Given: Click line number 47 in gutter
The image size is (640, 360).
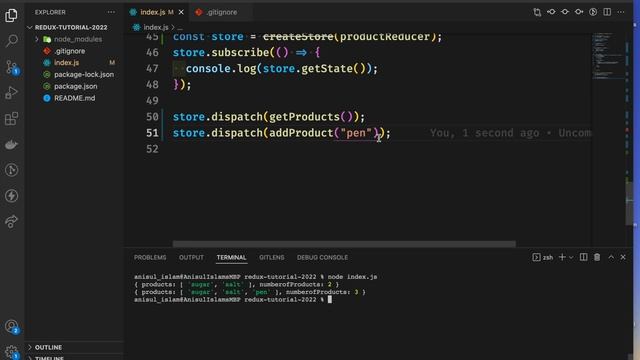Looking at the screenshot, I should 152,69.
